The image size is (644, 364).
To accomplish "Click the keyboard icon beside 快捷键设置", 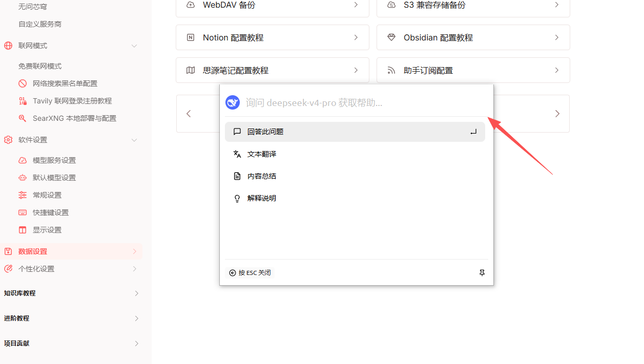I will pos(23,212).
